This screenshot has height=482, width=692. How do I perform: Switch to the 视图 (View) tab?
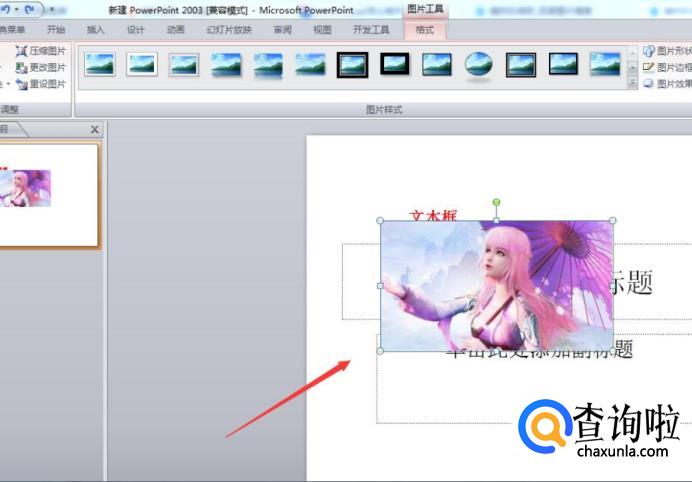pyautogui.click(x=322, y=30)
